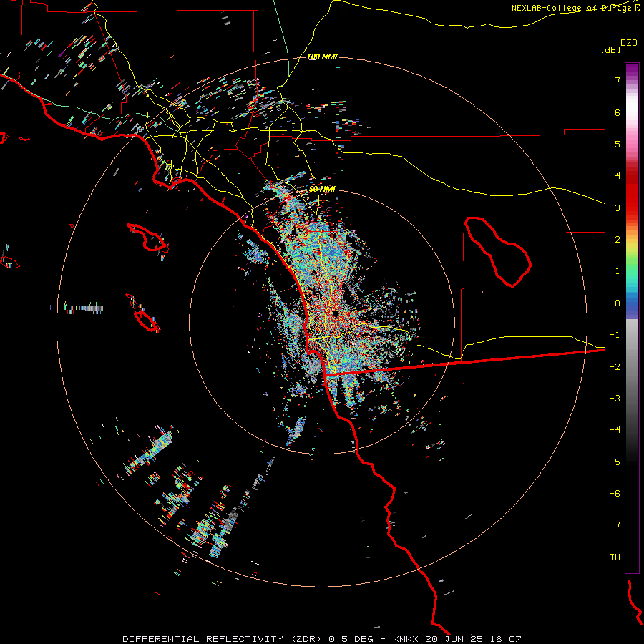Click the DZD legend title
This screenshot has width=644, height=644.
629,43
